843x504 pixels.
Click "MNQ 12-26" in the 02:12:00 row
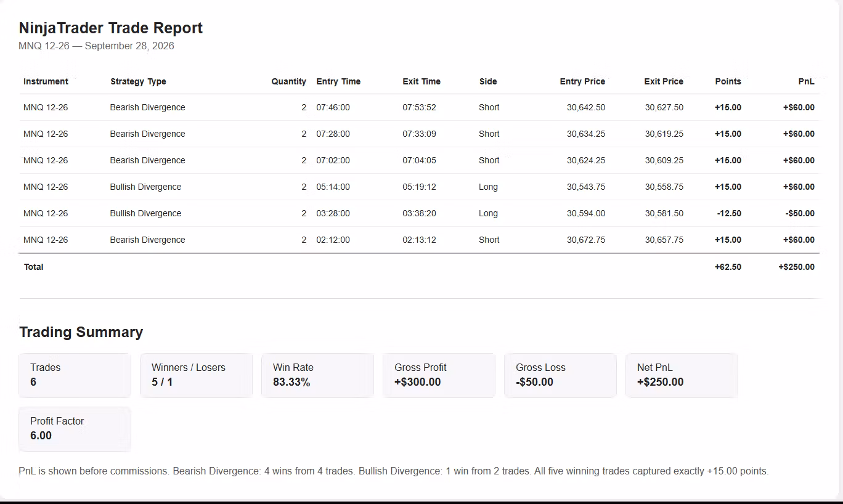click(46, 240)
